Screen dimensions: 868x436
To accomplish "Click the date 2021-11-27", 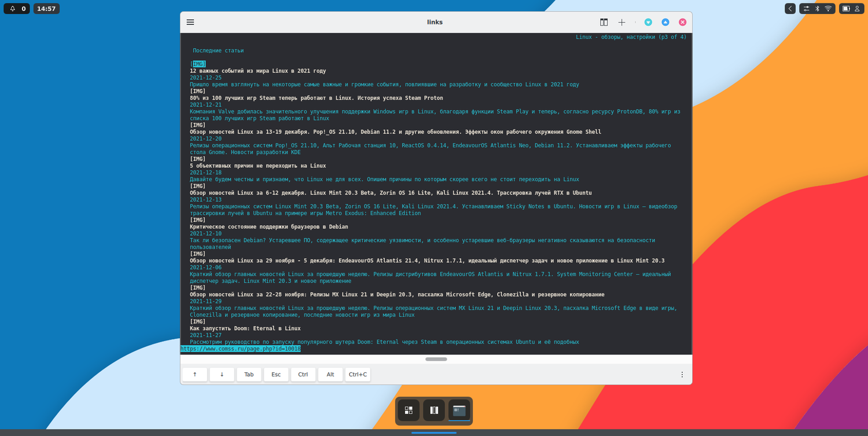I will (206, 335).
